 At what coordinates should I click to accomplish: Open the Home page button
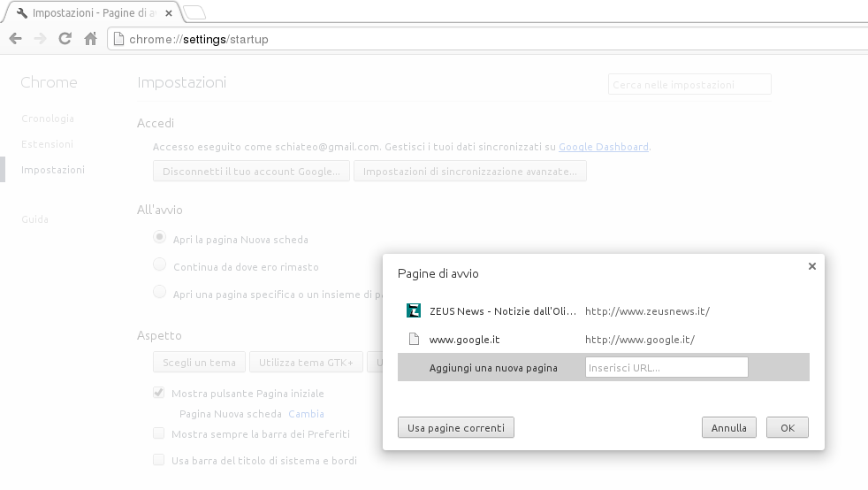[x=90, y=39]
